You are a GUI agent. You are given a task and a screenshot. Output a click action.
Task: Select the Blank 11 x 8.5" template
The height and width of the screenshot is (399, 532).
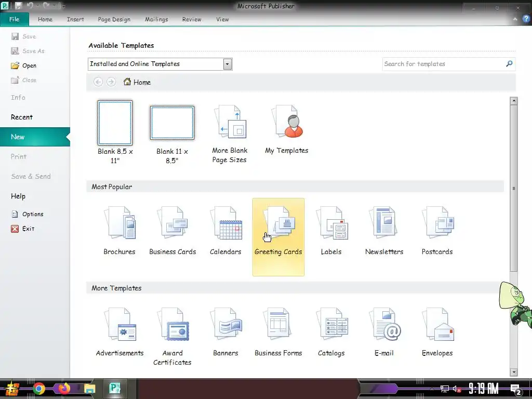(172, 135)
